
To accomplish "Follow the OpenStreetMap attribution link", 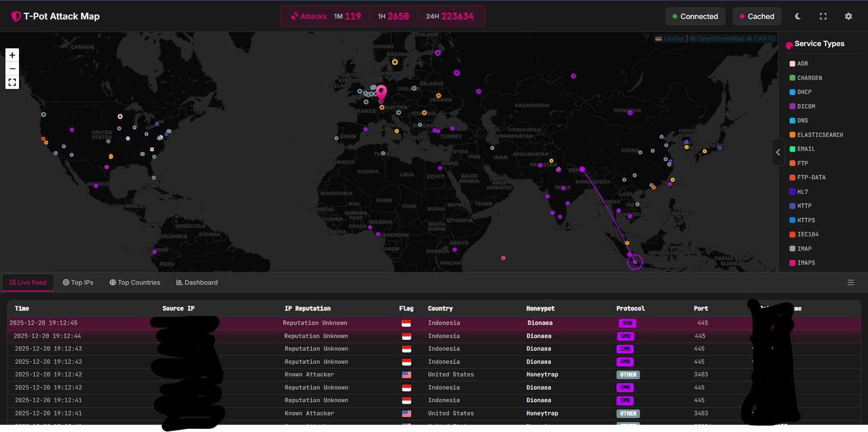I will click(x=720, y=38).
